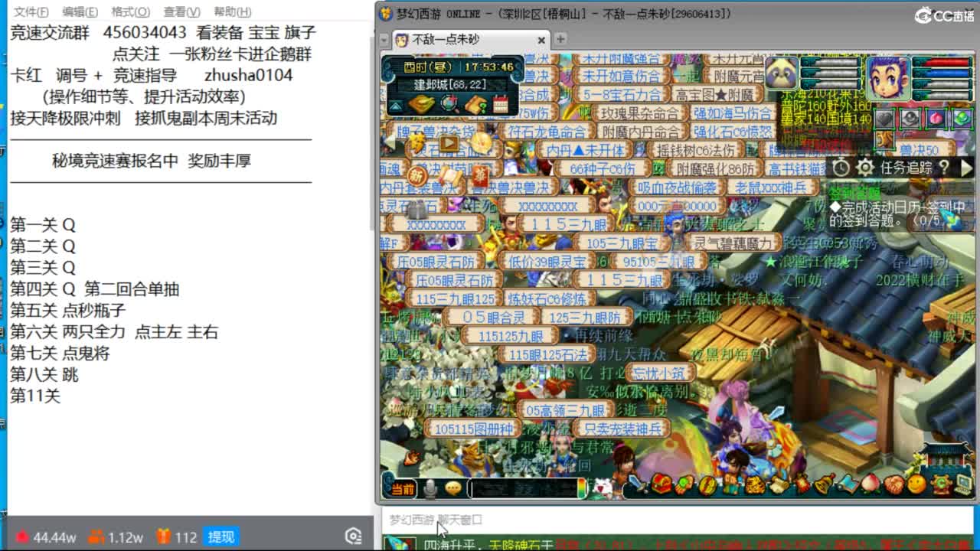Open the 编辑(E) menu
This screenshot has height=551, width=980.
point(80,11)
